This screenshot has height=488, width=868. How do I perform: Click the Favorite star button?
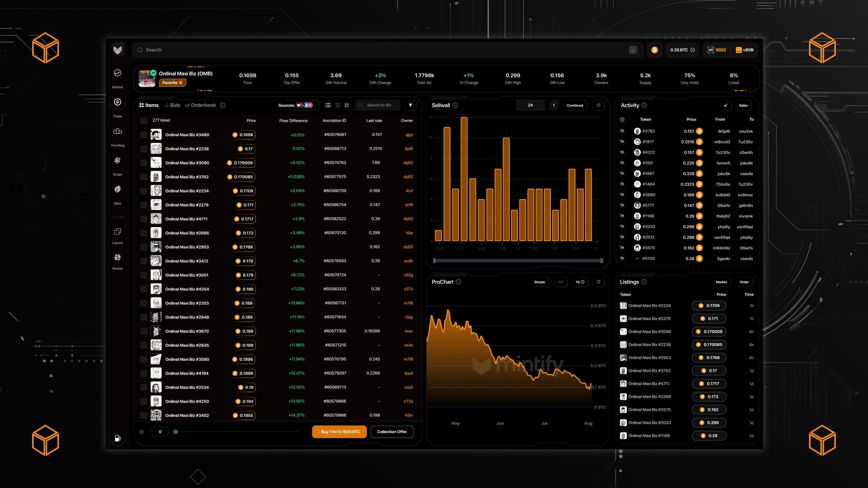tap(172, 83)
